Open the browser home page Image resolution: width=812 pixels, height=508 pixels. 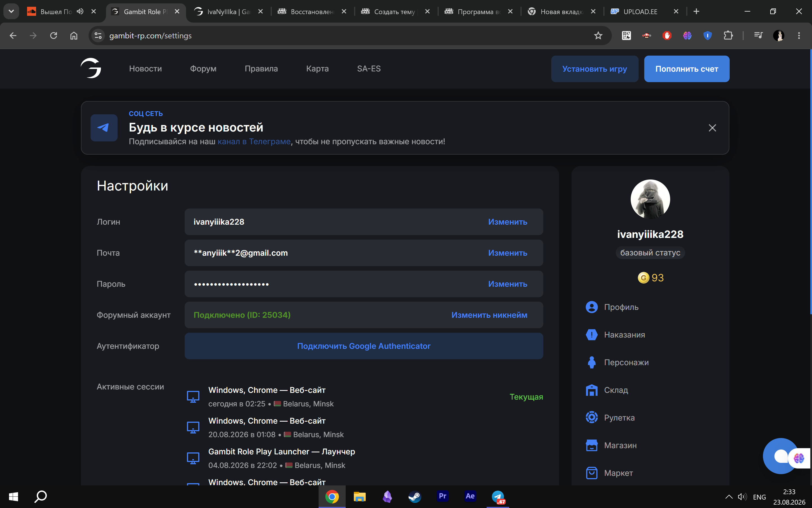pyautogui.click(x=74, y=36)
